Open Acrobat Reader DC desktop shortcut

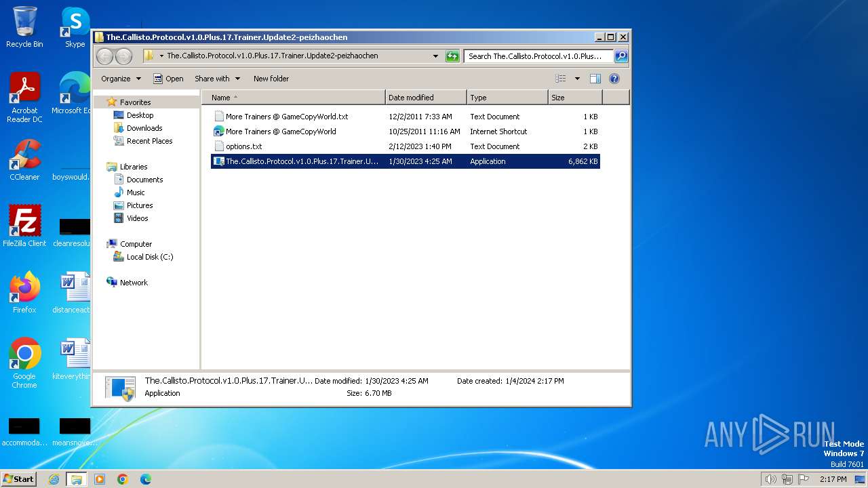coord(24,98)
